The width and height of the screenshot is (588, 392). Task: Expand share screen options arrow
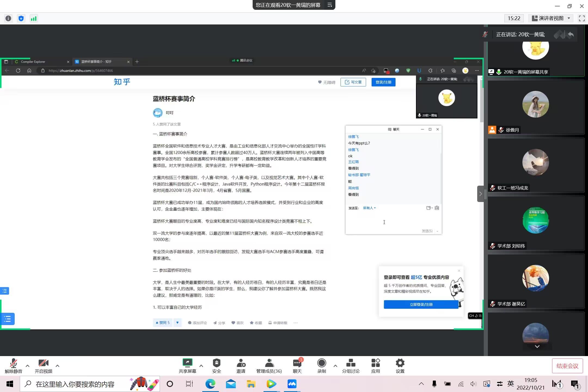point(201,366)
